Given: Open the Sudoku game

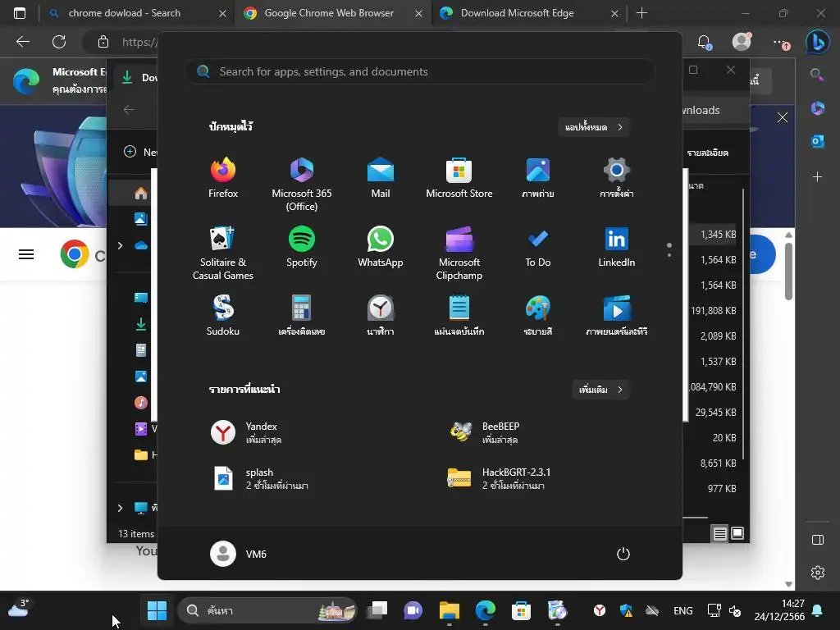Looking at the screenshot, I should coord(223,316).
